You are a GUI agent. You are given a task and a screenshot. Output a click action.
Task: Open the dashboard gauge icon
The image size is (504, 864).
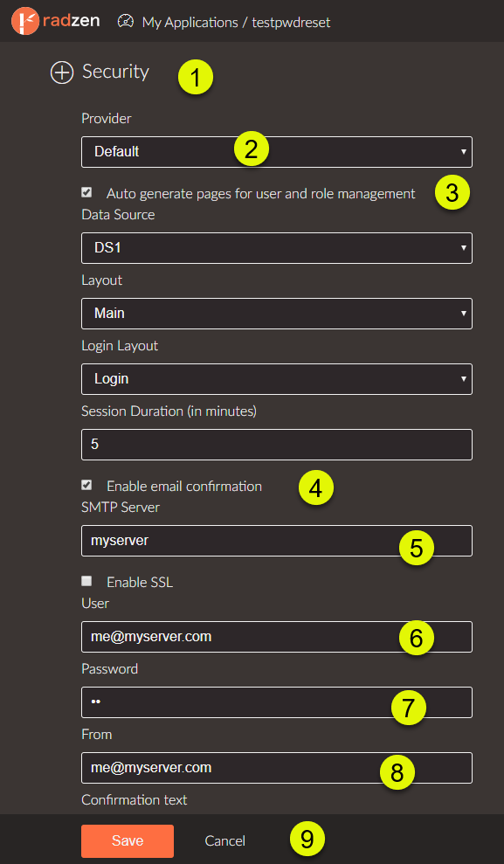[126, 22]
